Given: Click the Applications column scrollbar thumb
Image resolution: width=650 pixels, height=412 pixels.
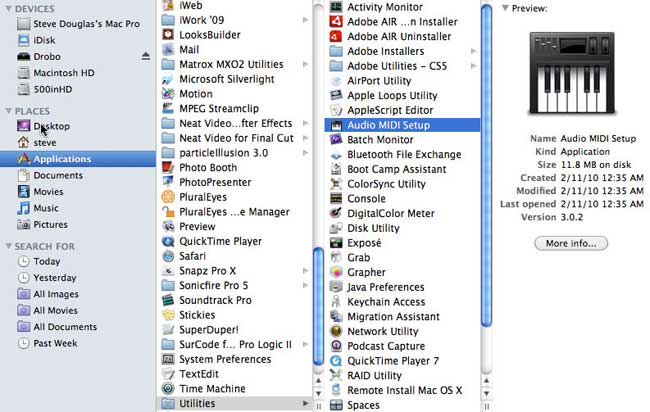Looking at the screenshot, I should coord(318,306).
